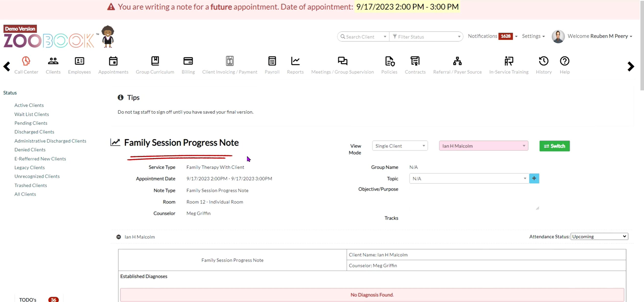Click the Group Curriculum book icon
Image resolution: width=644 pixels, height=302 pixels.
155,61
